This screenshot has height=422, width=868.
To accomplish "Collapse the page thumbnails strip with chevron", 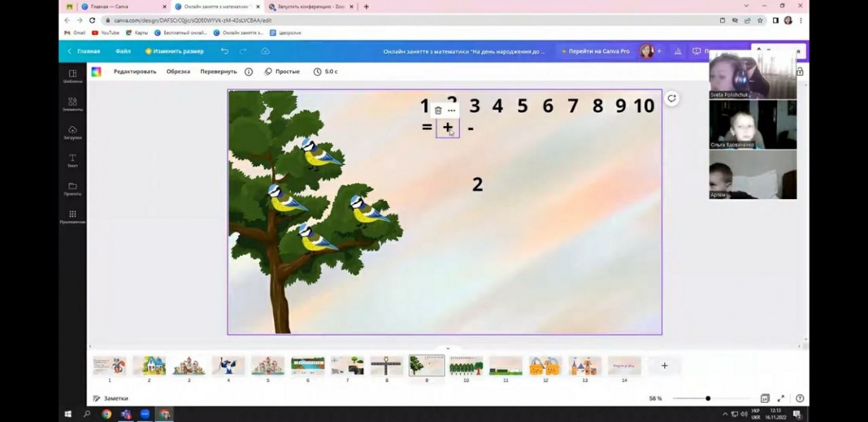I will pos(448,348).
